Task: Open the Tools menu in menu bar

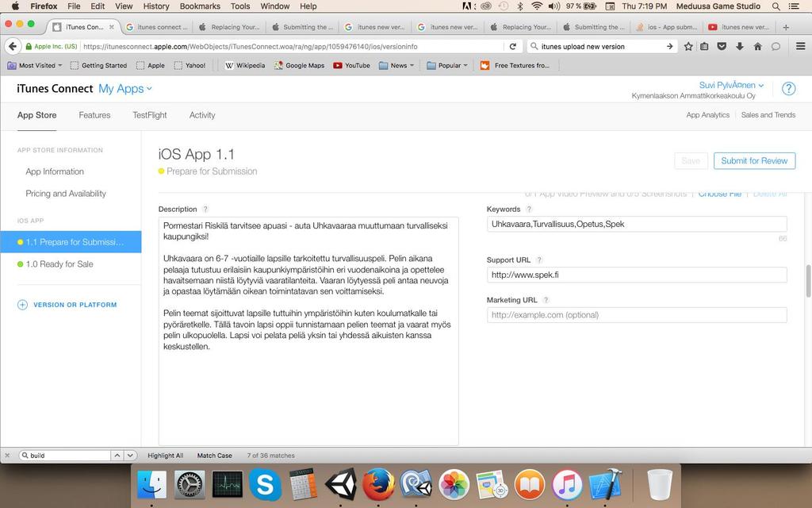Action: tap(240, 6)
